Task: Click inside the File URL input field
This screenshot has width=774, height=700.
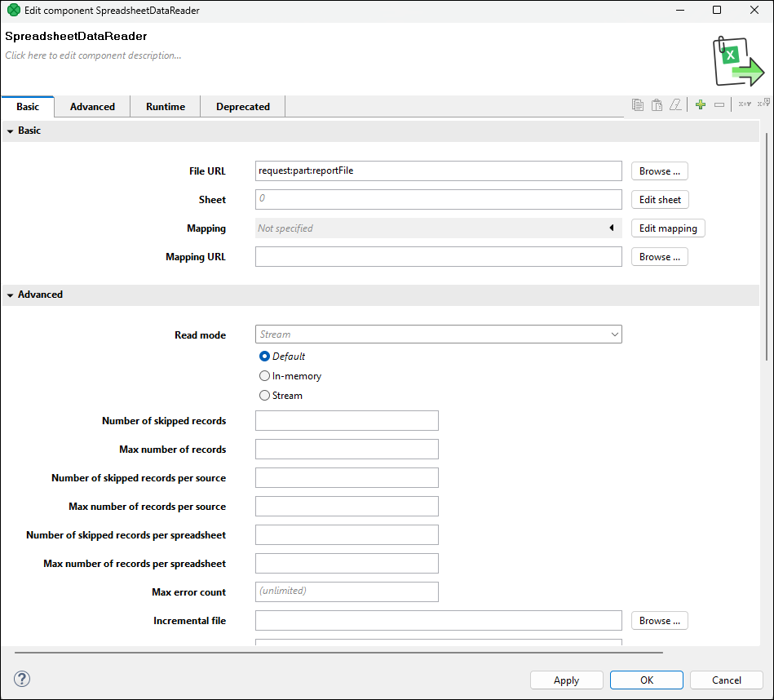Action: pos(438,171)
